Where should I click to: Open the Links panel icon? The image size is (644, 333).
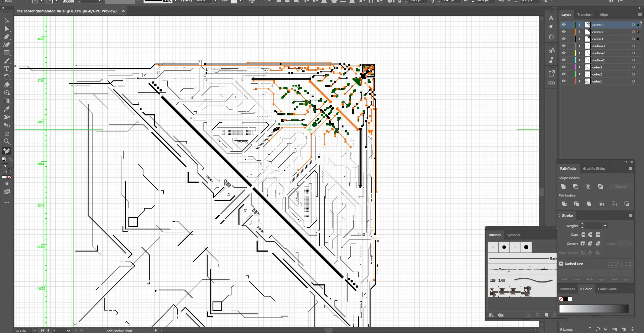551,83
